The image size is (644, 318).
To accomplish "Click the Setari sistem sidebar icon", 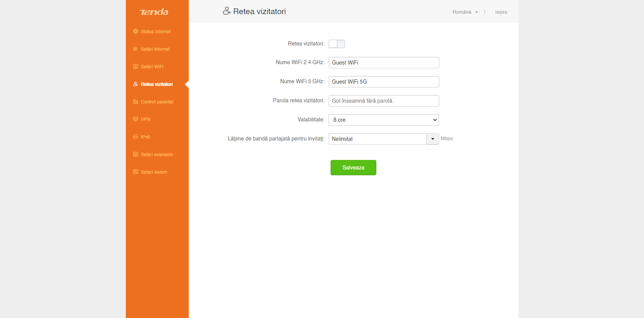I will point(135,172).
